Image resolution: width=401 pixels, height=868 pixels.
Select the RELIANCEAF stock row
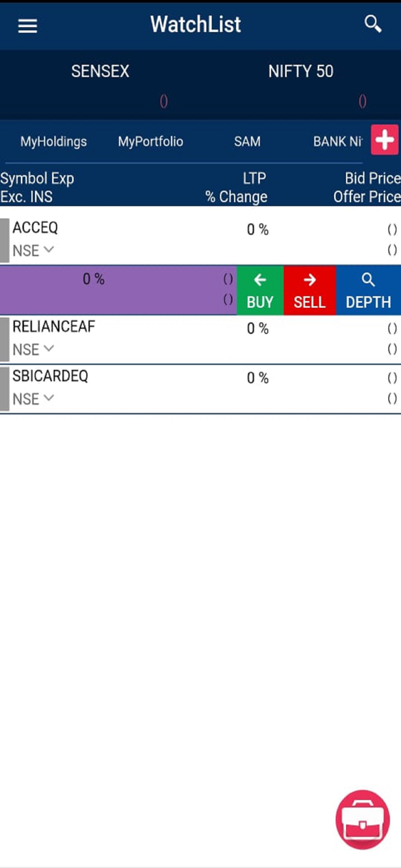pos(167,338)
